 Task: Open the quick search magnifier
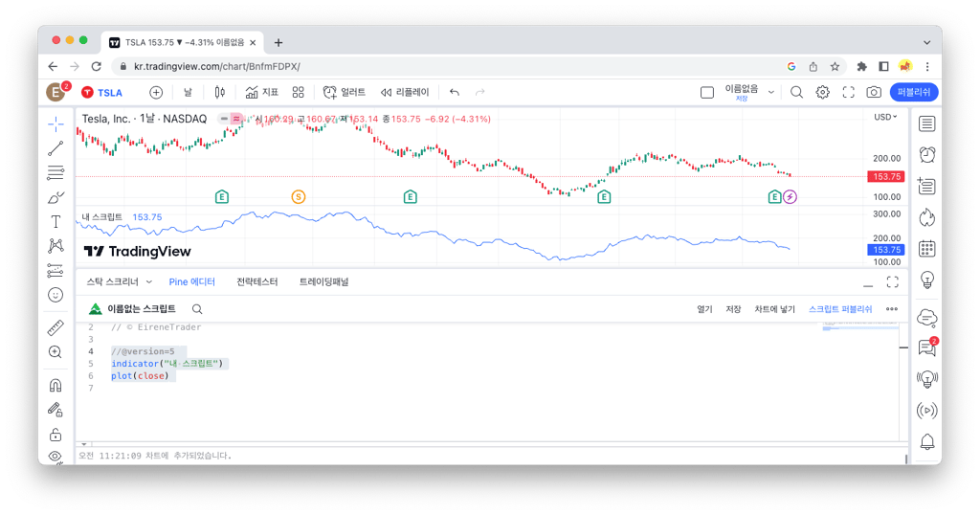point(796,93)
